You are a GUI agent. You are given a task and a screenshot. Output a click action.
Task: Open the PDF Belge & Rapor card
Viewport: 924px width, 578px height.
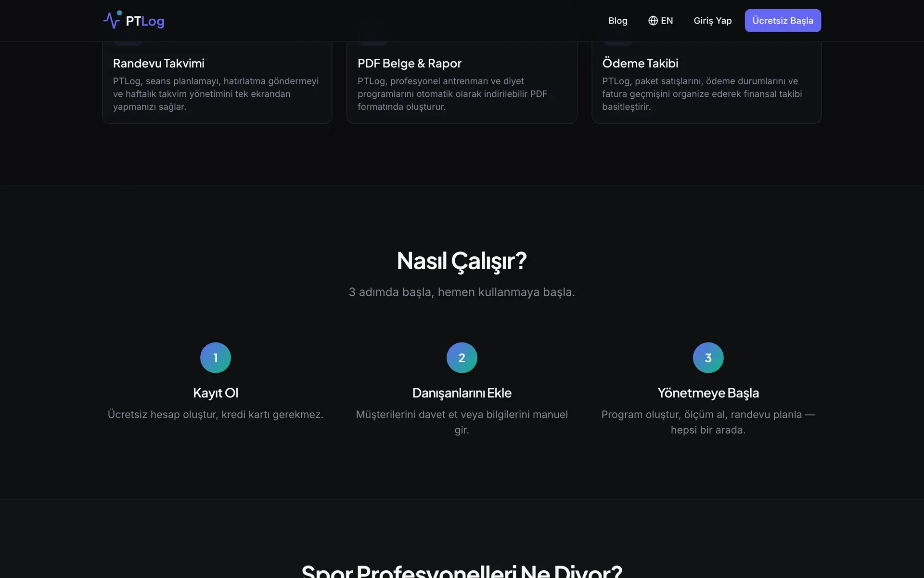pos(462,82)
